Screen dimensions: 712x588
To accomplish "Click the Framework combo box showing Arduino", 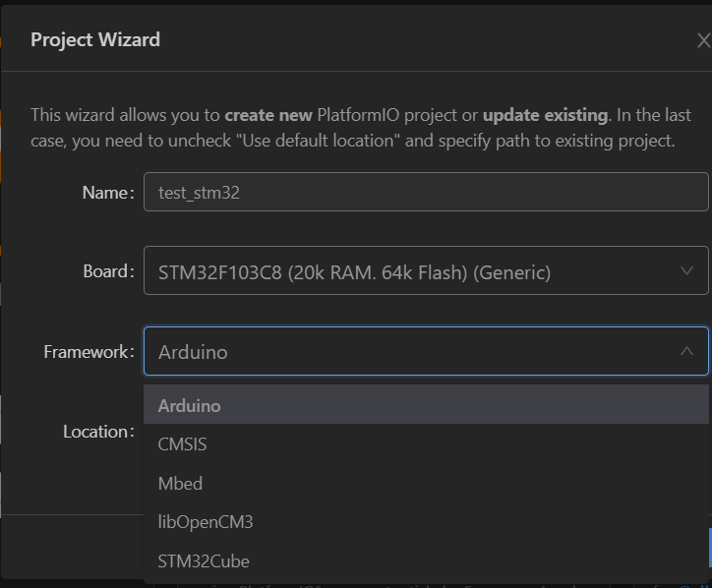I will [413, 351].
